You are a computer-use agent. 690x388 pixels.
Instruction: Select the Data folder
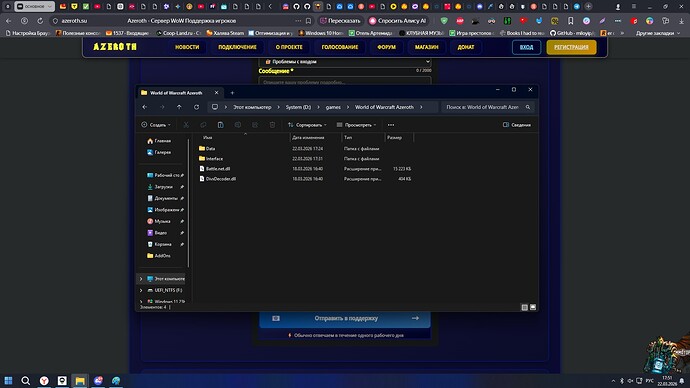210,149
